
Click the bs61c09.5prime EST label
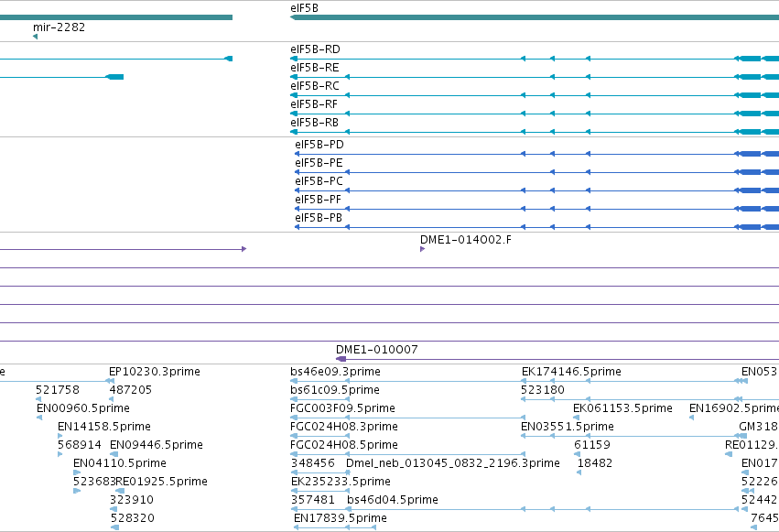tap(335, 390)
